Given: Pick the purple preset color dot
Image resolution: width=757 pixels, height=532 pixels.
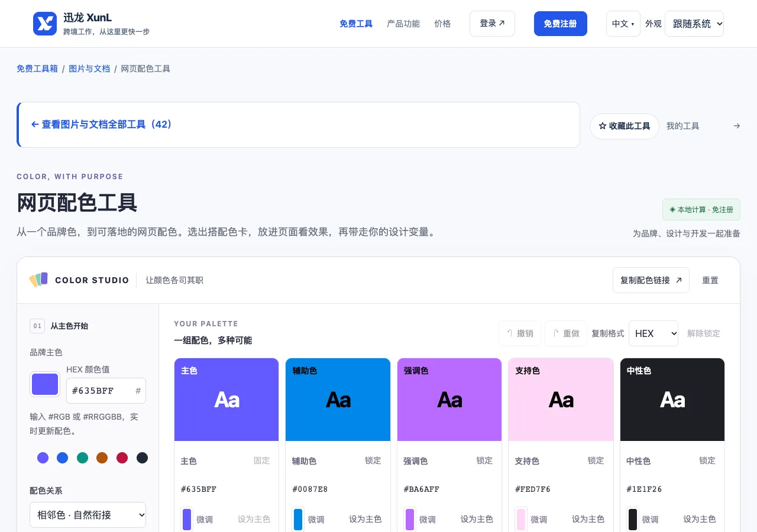Looking at the screenshot, I should point(43,458).
